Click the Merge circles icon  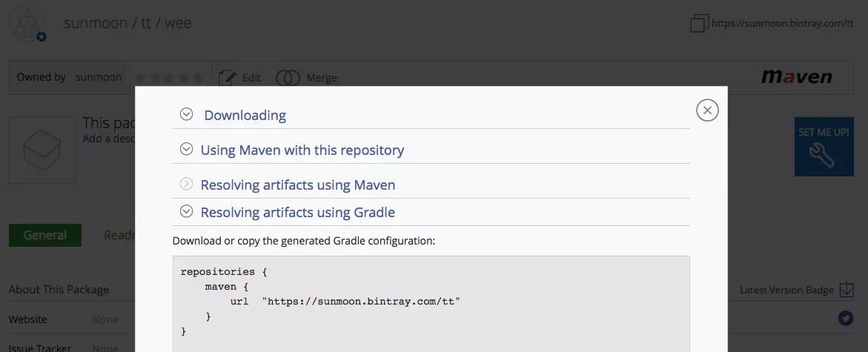click(x=288, y=78)
